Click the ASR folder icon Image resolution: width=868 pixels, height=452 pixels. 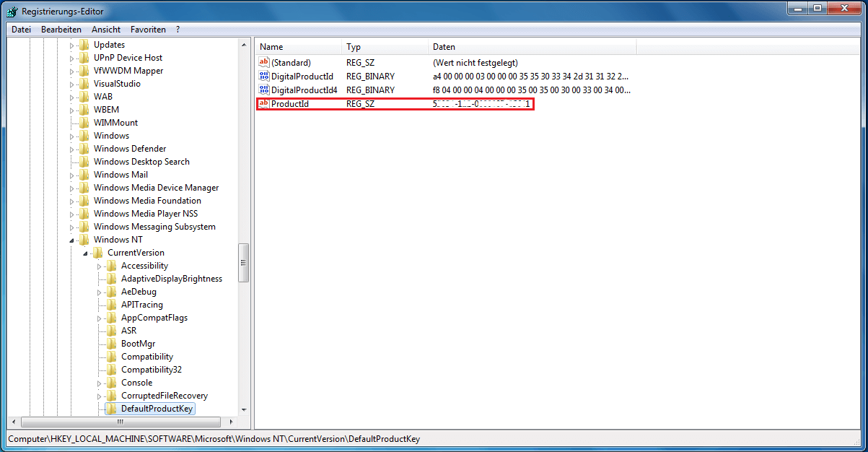112,331
